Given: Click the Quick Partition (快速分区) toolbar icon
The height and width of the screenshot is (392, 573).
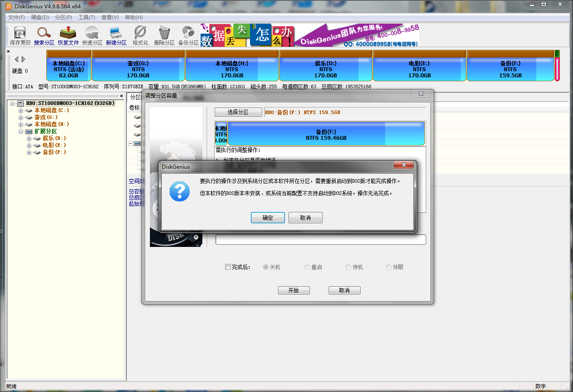Looking at the screenshot, I should click(x=92, y=36).
